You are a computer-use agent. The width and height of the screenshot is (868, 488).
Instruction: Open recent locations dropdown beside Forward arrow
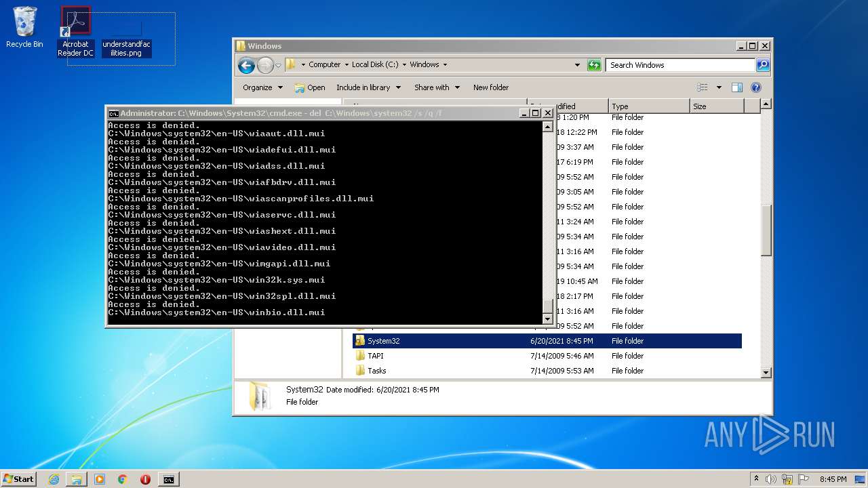pyautogui.click(x=278, y=66)
